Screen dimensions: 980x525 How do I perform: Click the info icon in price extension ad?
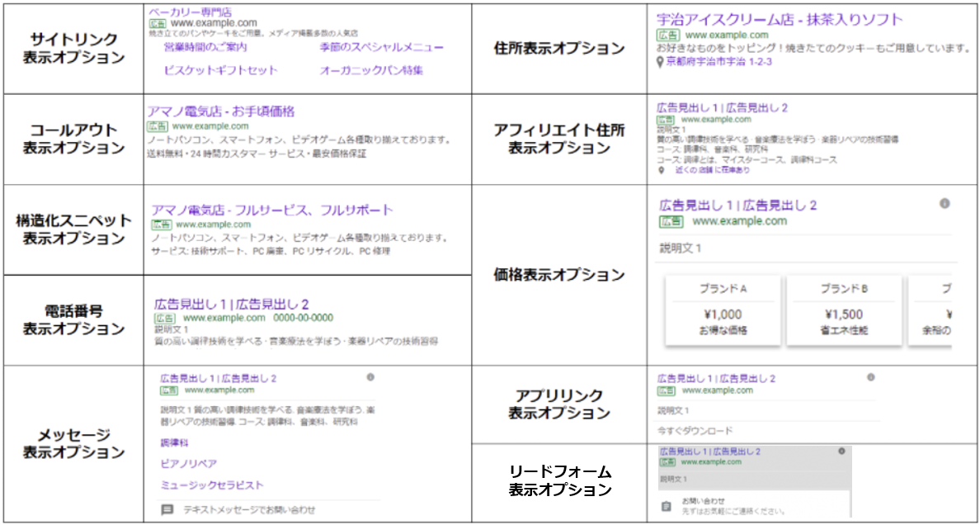coord(945,203)
